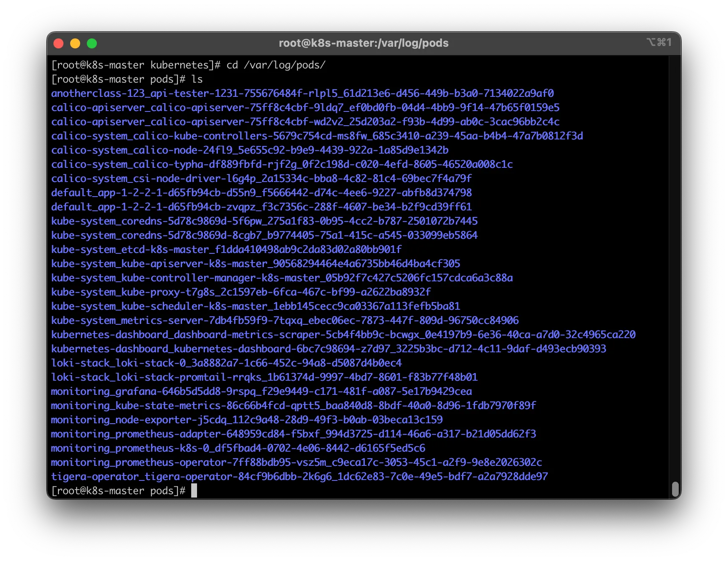The width and height of the screenshot is (728, 561).
Task: Select the monitoring_prometheus-adapter entry
Action: (x=294, y=434)
